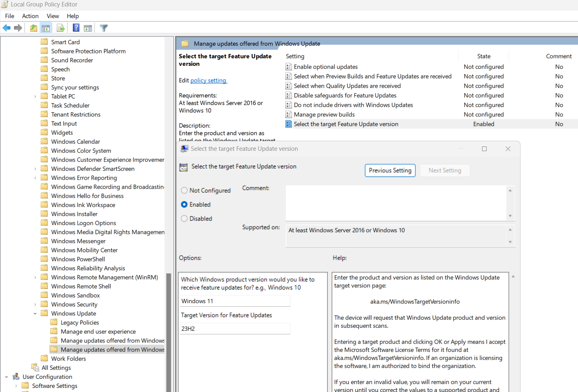578x392 pixels.
Task: Click the Up one level folder icon
Action: click(x=34, y=28)
